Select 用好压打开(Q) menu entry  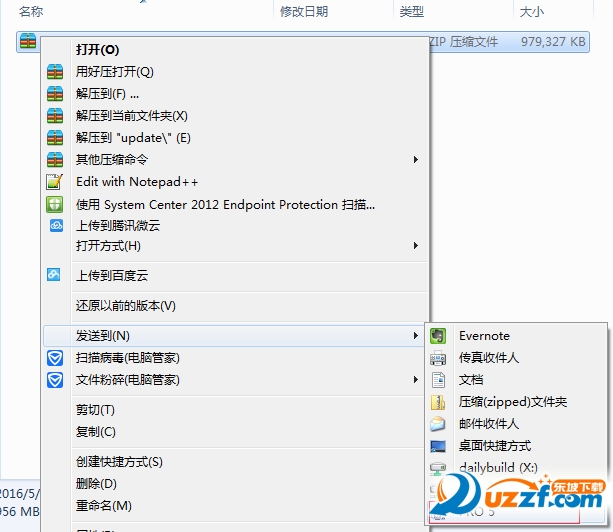click(235, 72)
